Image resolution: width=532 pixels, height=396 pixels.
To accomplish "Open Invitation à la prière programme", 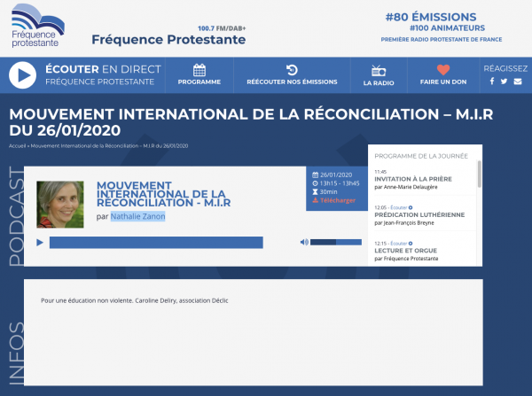I will pos(413,179).
